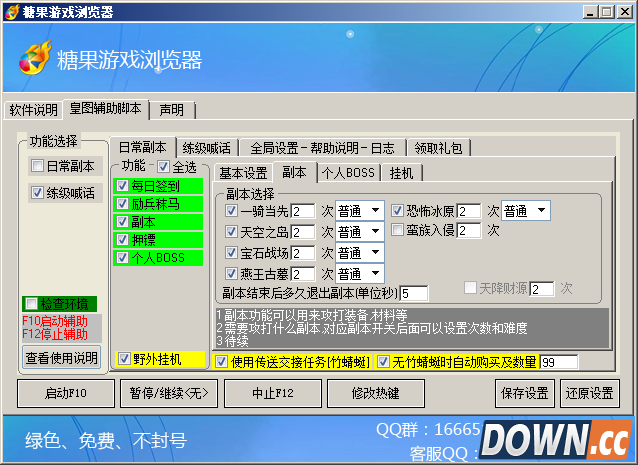Toggle the 全选 checkbox
This screenshot has width=638, height=465.
coord(164,166)
